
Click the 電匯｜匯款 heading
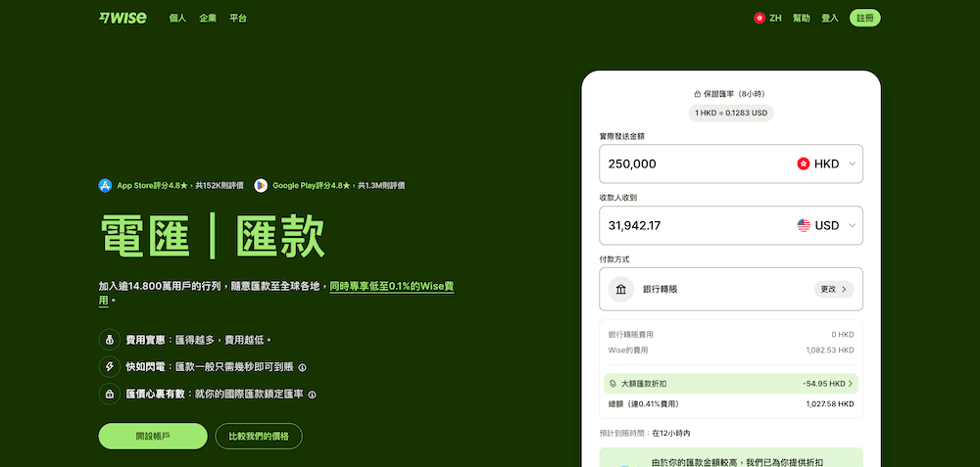click(213, 236)
